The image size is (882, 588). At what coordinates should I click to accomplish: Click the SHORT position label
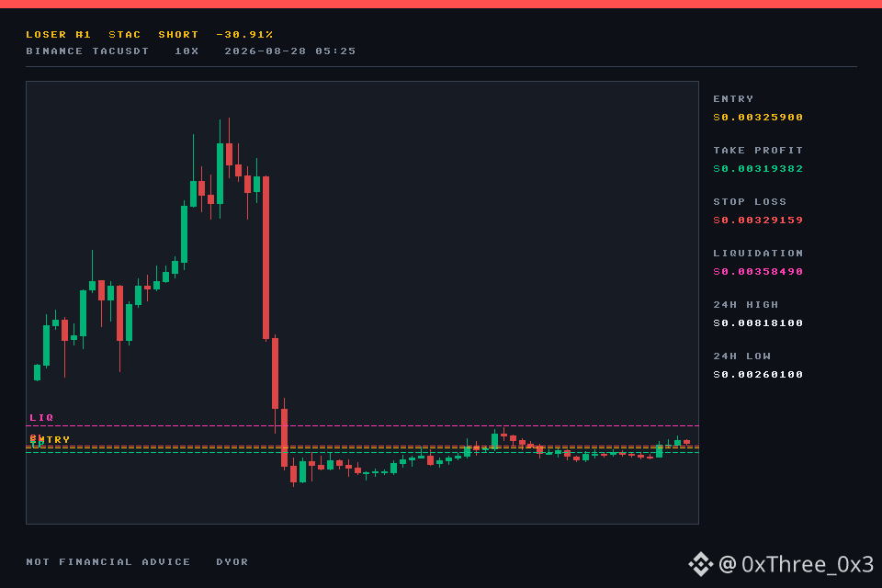179,35
